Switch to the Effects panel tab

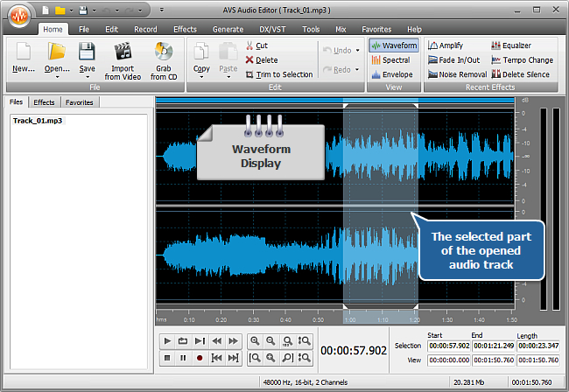click(44, 102)
